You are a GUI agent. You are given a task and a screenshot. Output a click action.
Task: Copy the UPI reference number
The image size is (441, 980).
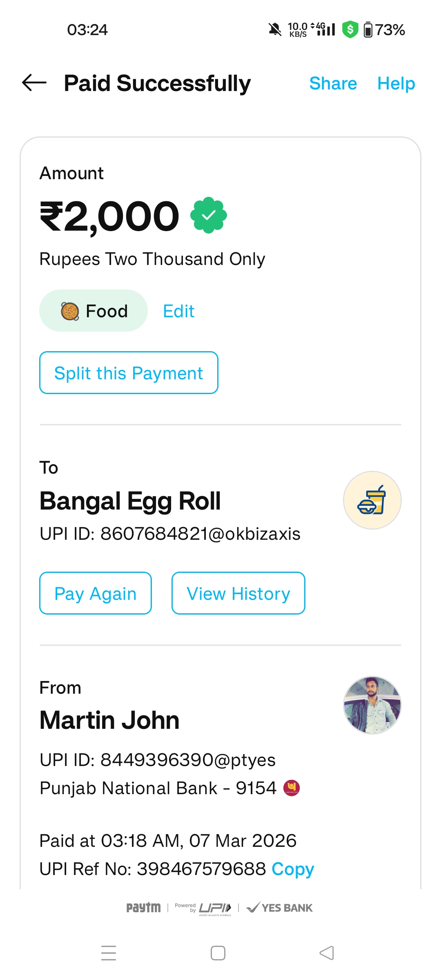(293, 869)
